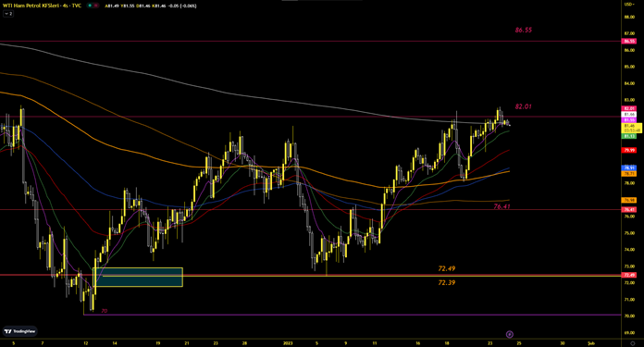Open the USD currency dropdown
Screen dimensions: 644x347
tap(629, 4)
